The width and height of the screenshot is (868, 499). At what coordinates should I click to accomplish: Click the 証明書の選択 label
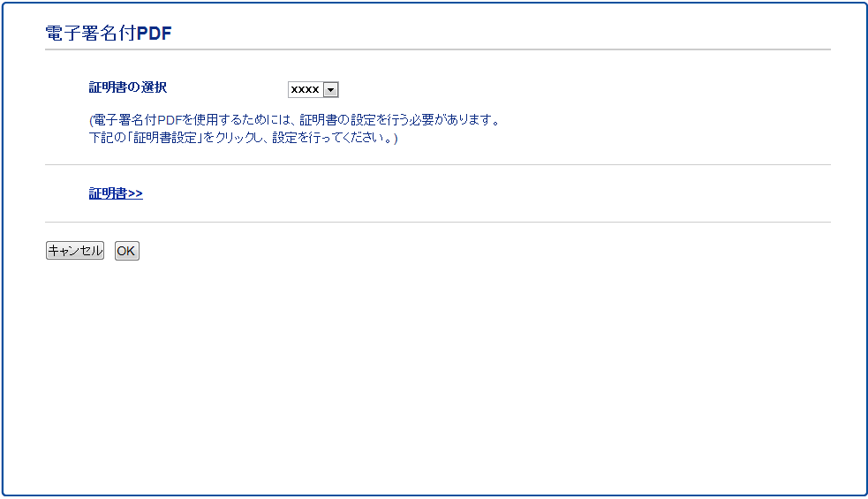(x=128, y=87)
